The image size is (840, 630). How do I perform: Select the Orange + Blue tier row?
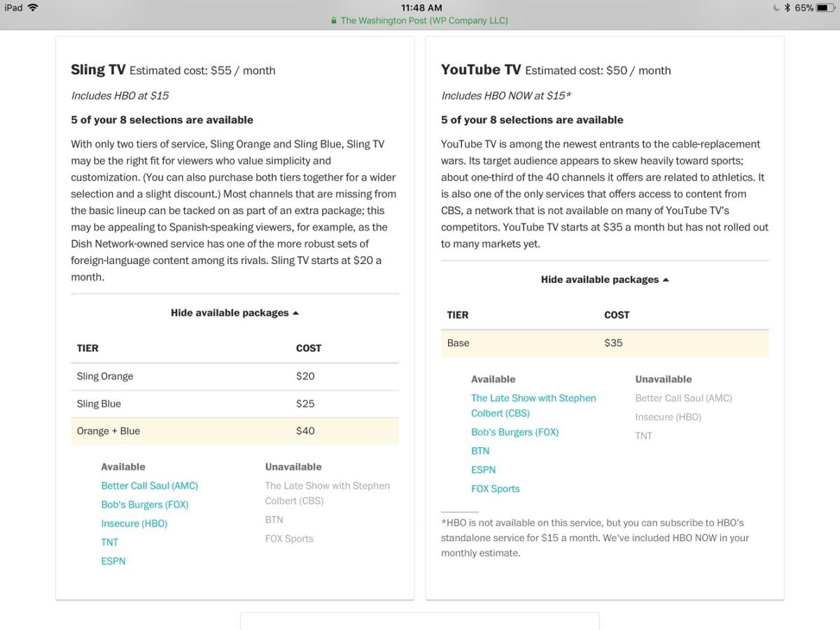click(x=234, y=430)
